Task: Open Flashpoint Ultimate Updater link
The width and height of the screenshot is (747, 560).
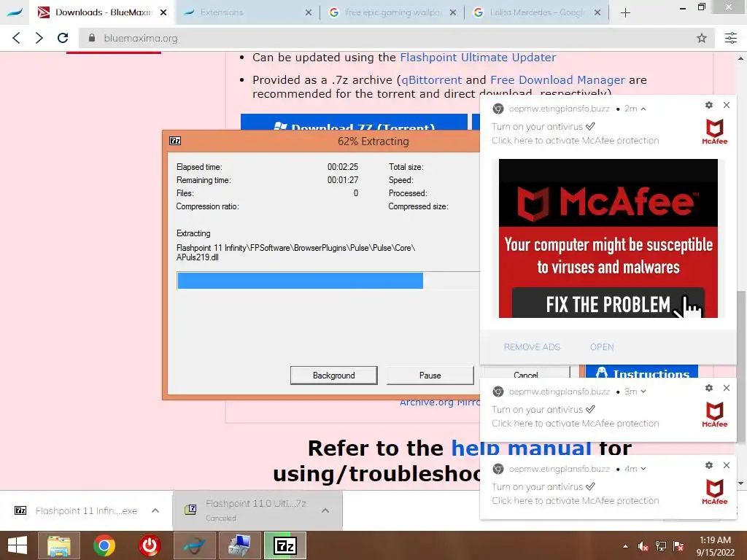Action: coord(478,57)
